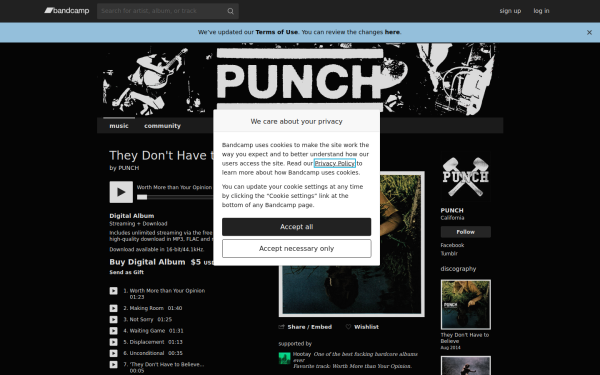
Task: Dismiss the Terms of Use banner
Action: (x=589, y=33)
